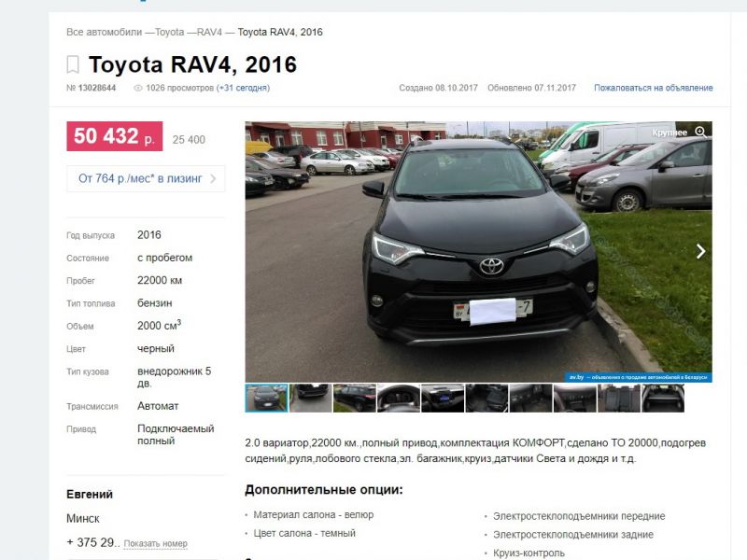Select eighth thumbnail of interior panel
Viewport: 747px width, 560px height.
[574, 399]
